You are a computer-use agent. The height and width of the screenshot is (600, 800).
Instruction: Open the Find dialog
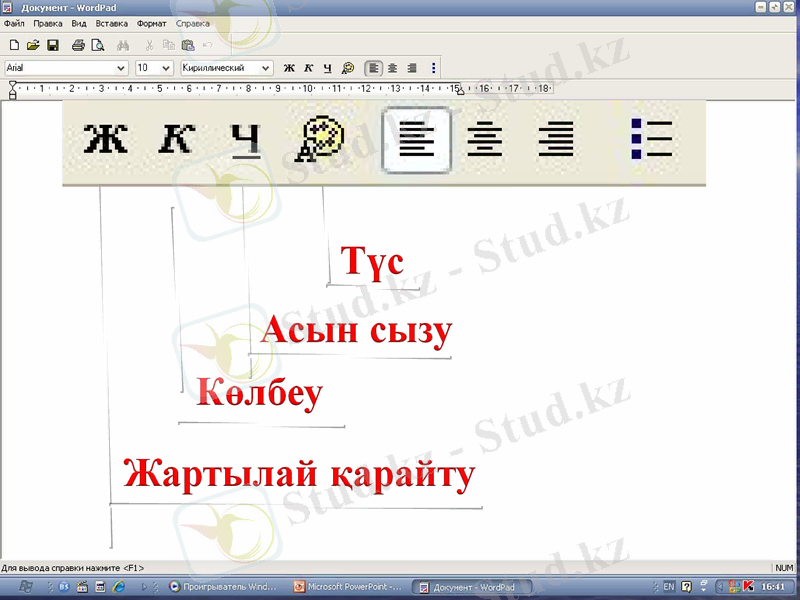point(123,45)
